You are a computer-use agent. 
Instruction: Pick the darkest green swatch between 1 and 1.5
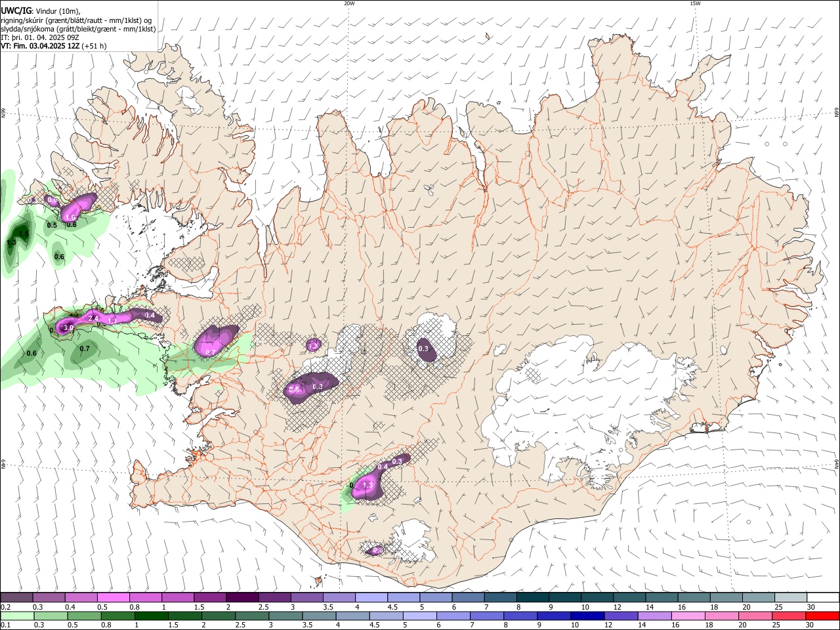pyautogui.click(x=152, y=616)
